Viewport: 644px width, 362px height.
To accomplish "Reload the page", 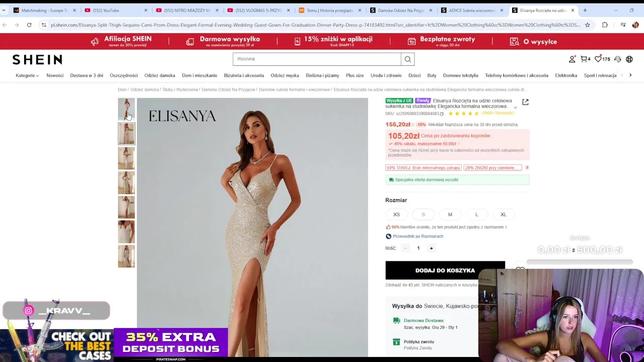I will click(29, 25).
